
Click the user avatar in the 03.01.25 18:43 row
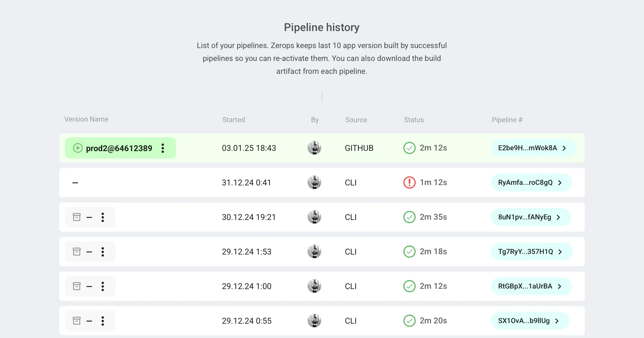coord(314,148)
